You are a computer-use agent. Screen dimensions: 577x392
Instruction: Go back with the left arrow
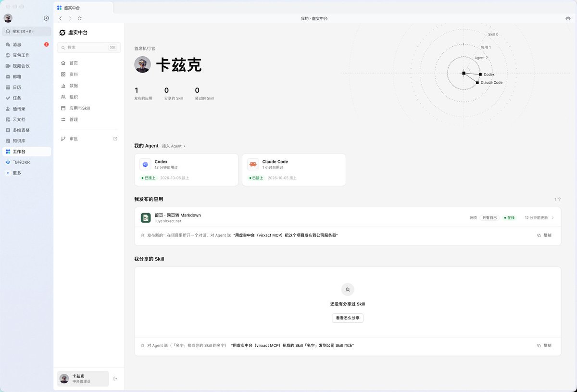click(x=60, y=18)
